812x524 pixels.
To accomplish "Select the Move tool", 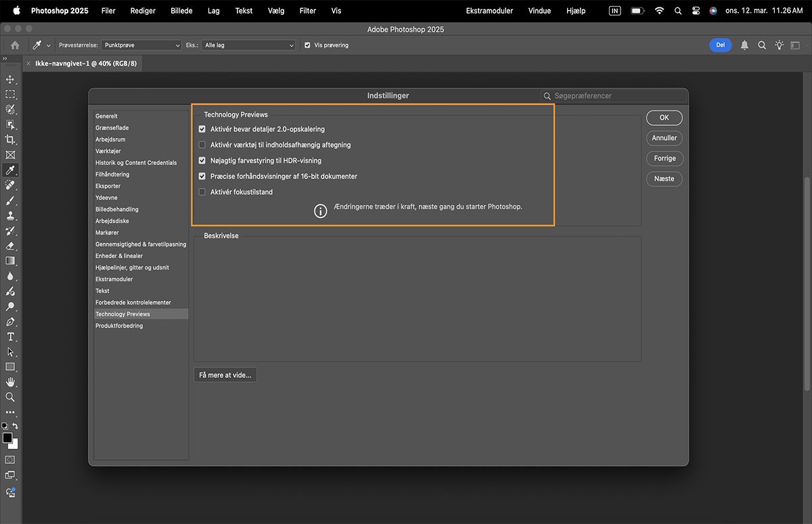I will pos(10,79).
